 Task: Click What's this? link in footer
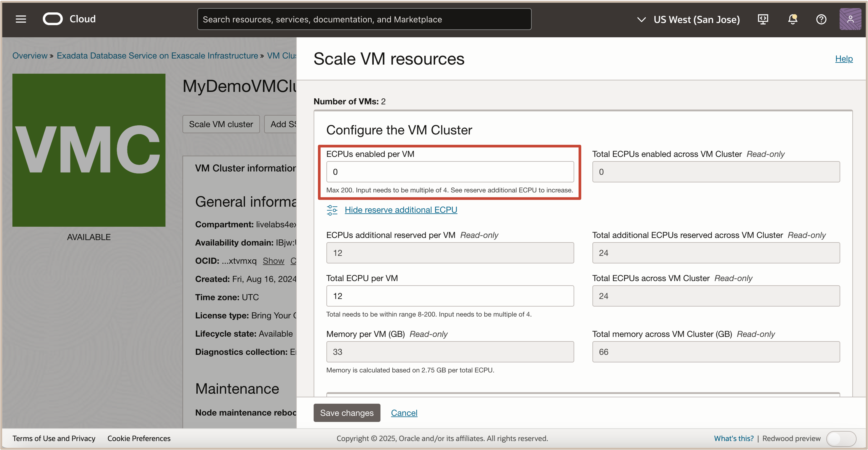pyautogui.click(x=733, y=438)
